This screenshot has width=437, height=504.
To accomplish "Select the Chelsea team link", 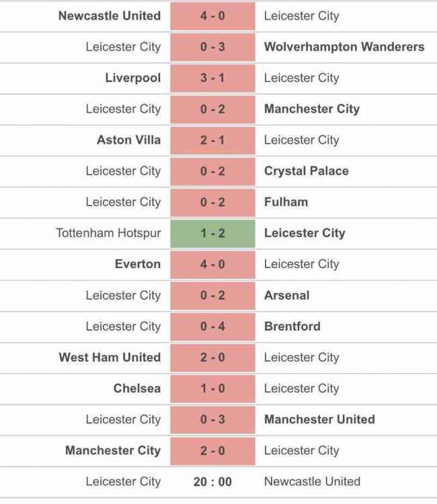I will point(137,388).
